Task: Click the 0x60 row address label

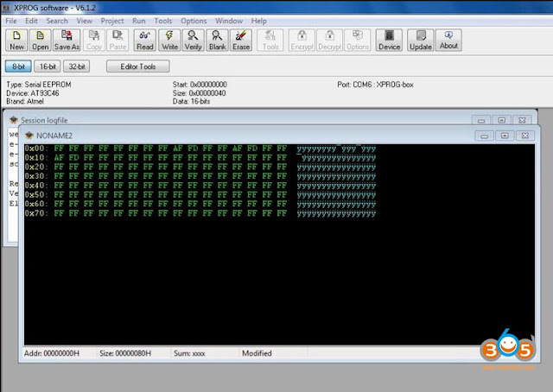Action: [36, 204]
